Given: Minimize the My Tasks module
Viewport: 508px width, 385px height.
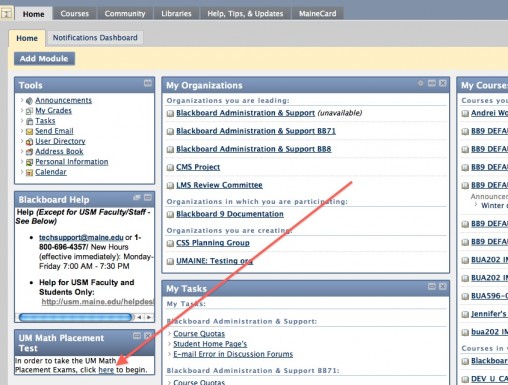Looking at the screenshot, I should tap(432, 286).
